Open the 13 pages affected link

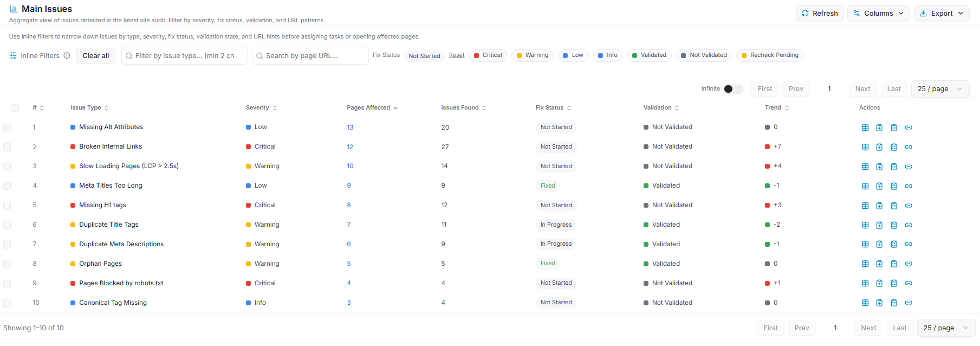pyautogui.click(x=350, y=127)
